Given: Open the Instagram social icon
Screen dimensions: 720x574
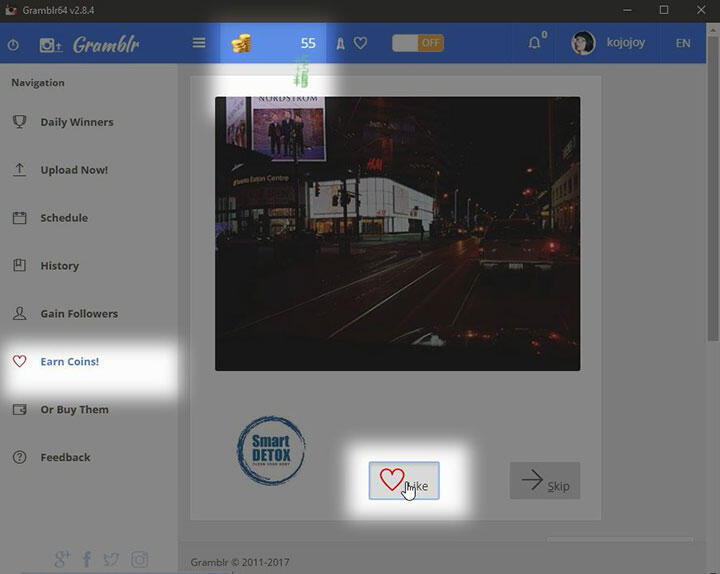Looking at the screenshot, I should point(140,559).
